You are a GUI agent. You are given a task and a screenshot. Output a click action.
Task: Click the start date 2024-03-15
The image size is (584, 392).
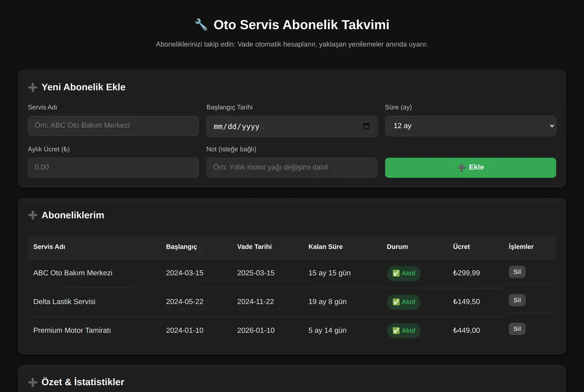pos(184,273)
